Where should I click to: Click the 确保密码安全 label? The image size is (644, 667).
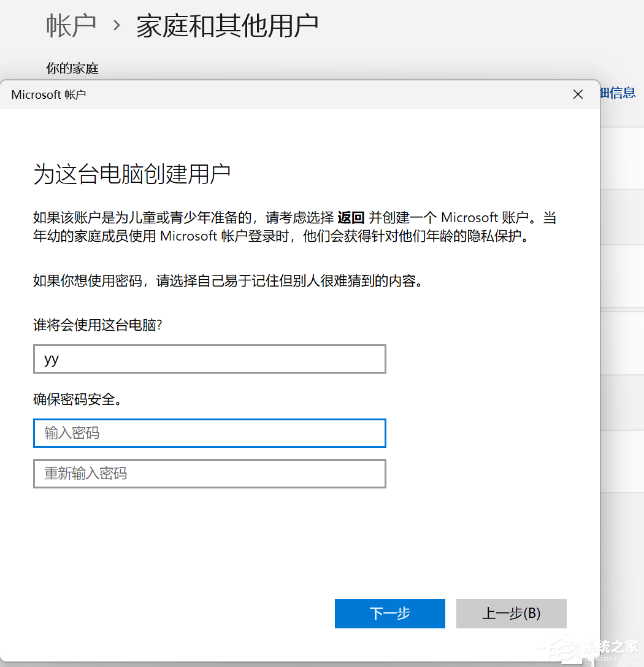click(x=77, y=400)
